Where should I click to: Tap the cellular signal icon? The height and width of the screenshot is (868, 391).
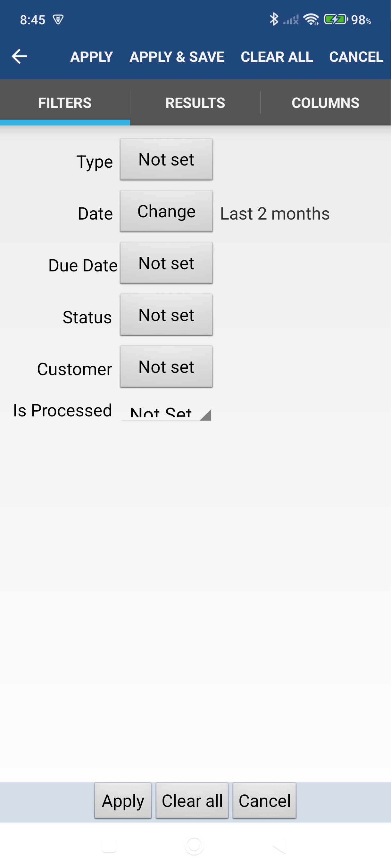point(291,20)
